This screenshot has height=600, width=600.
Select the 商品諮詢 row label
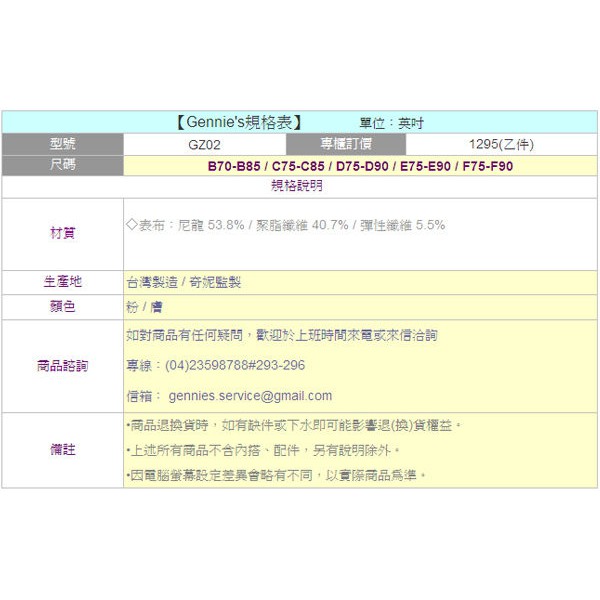tap(62, 366)
